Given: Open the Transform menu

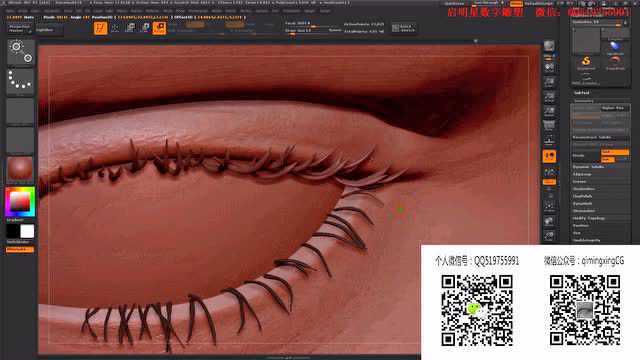Looking at the screenshot, I should [291, 11].
